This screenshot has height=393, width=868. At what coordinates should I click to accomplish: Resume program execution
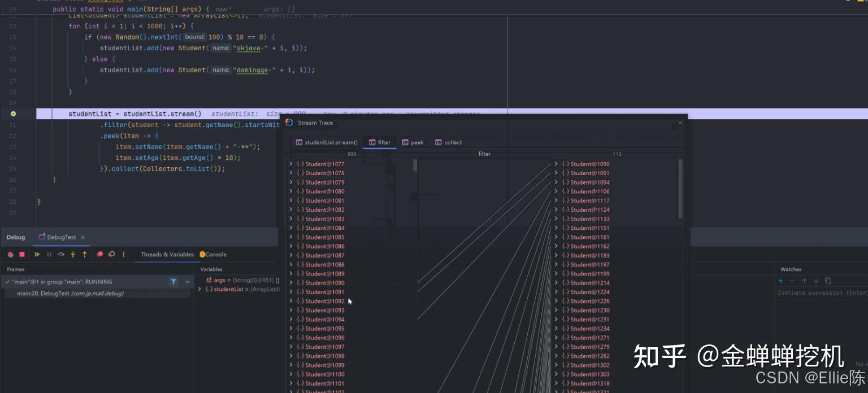[37, 255]
